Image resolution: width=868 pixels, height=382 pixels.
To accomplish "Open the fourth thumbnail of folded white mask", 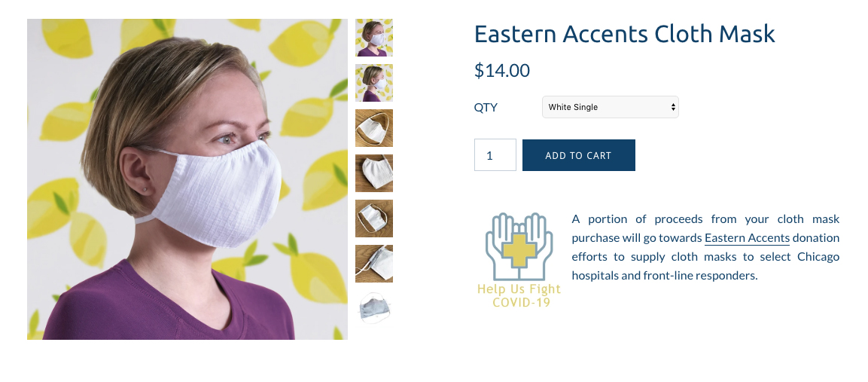I will point(374,173).
